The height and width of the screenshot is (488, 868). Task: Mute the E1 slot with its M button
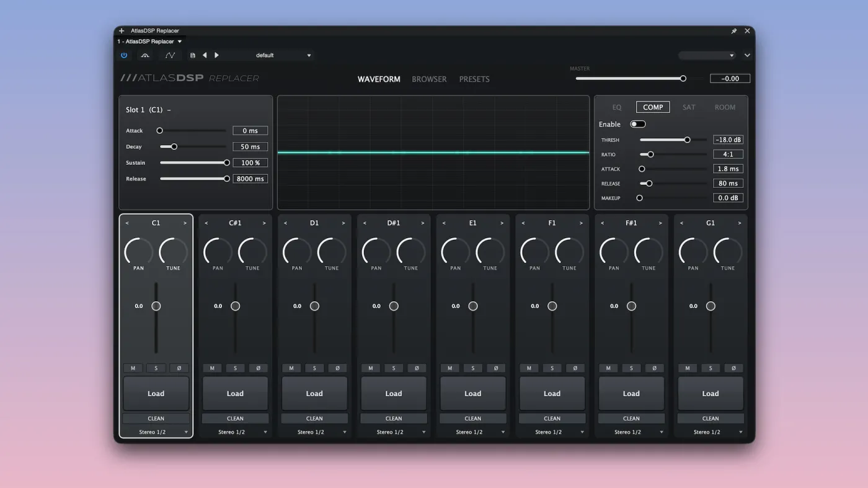click(450, 368)
